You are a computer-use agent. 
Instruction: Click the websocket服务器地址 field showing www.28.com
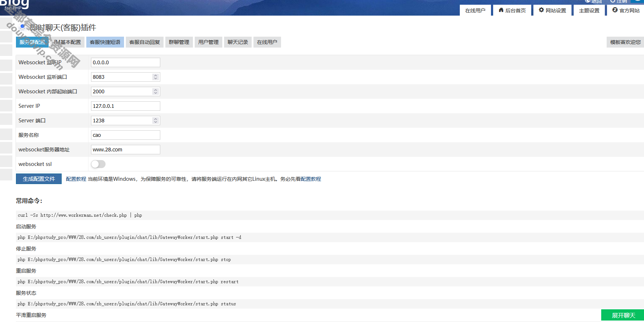tap(125, 150)
